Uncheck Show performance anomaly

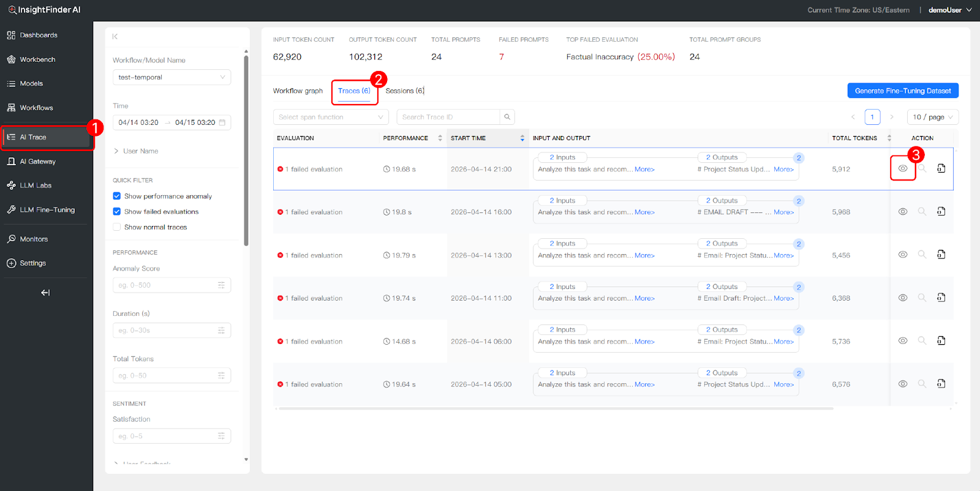117,197
